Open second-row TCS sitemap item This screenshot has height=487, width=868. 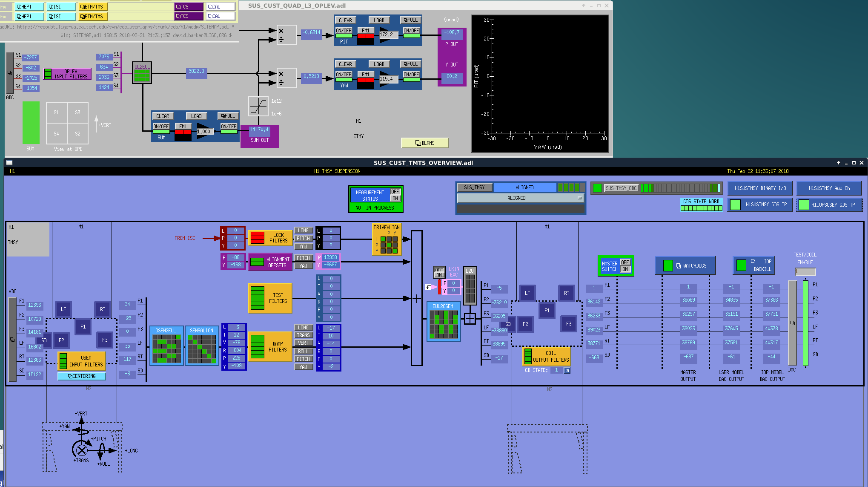[x=189, y=16]
